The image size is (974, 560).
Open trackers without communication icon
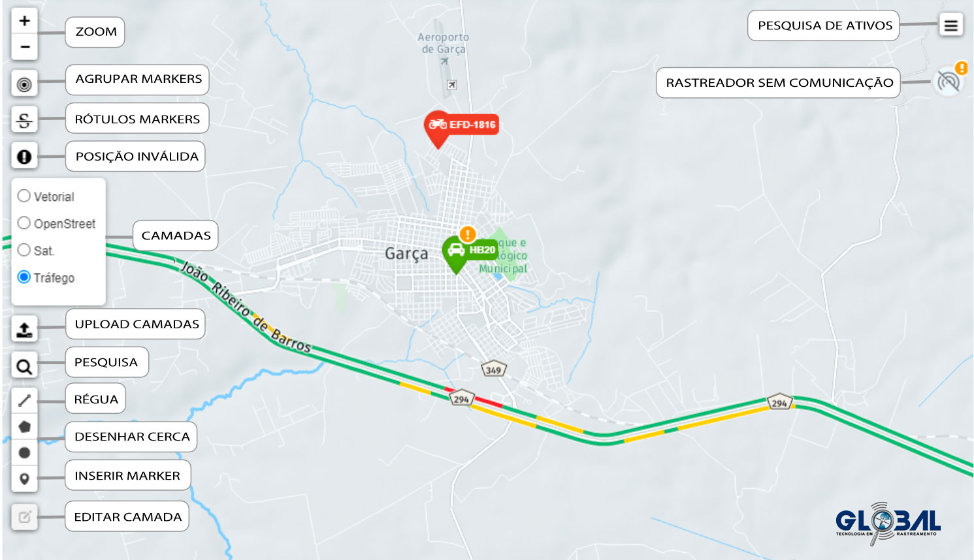(x=949, y=82)
